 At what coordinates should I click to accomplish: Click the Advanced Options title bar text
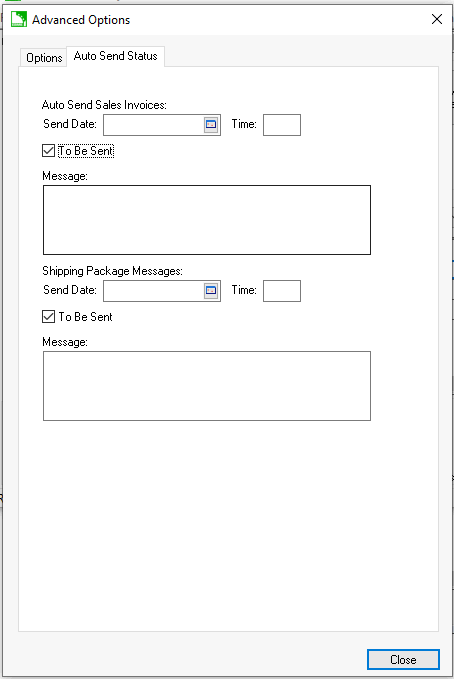[x=81, y=20]
